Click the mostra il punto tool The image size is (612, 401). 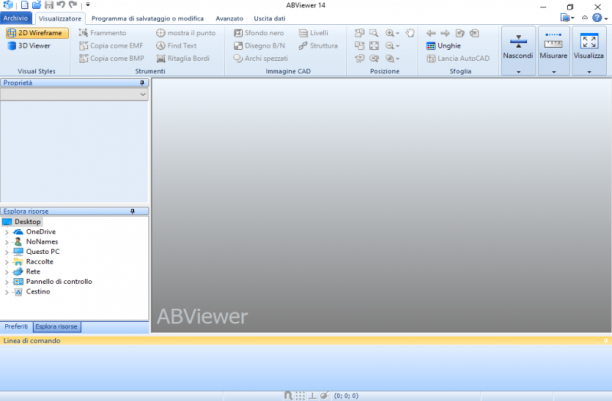186,33
